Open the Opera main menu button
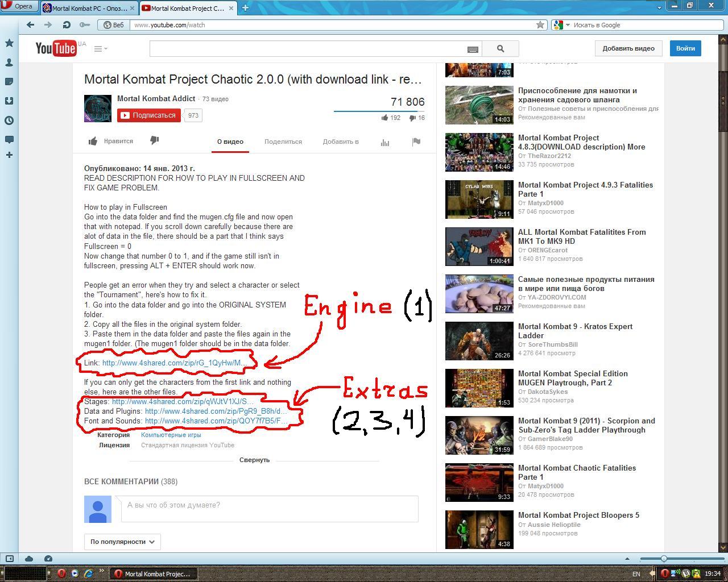 [x=19, y=6]
